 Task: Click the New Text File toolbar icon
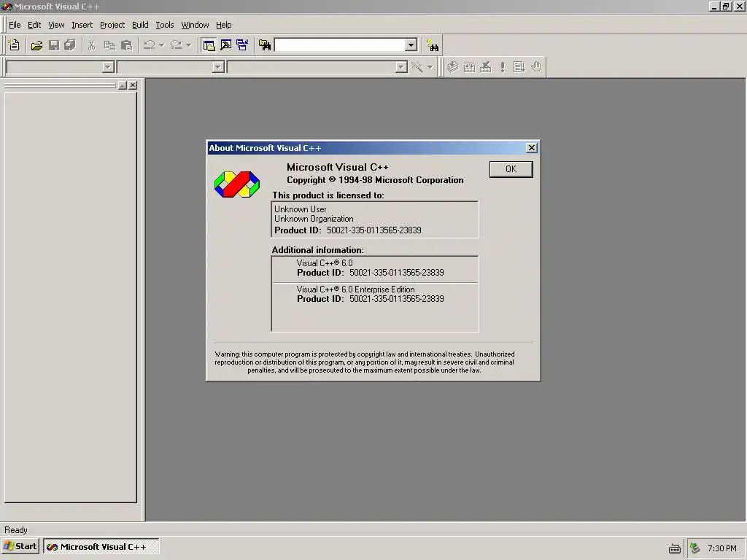pos(15,45)
